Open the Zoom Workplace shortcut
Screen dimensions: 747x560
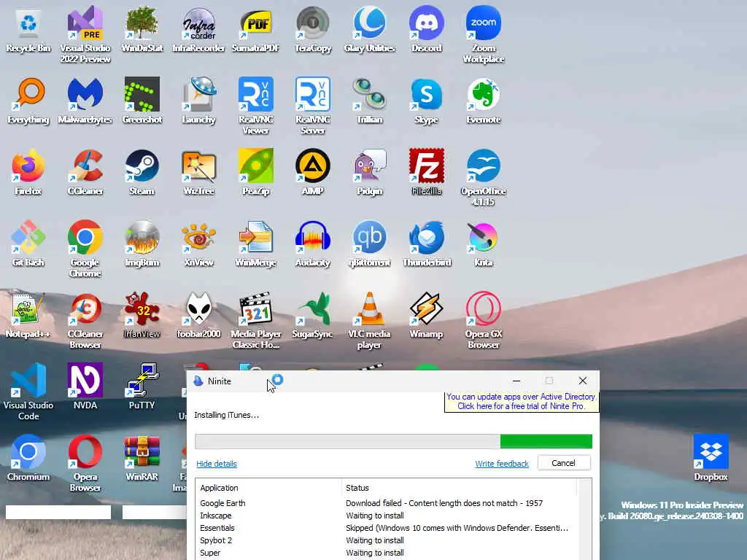(x=484, y=35)
